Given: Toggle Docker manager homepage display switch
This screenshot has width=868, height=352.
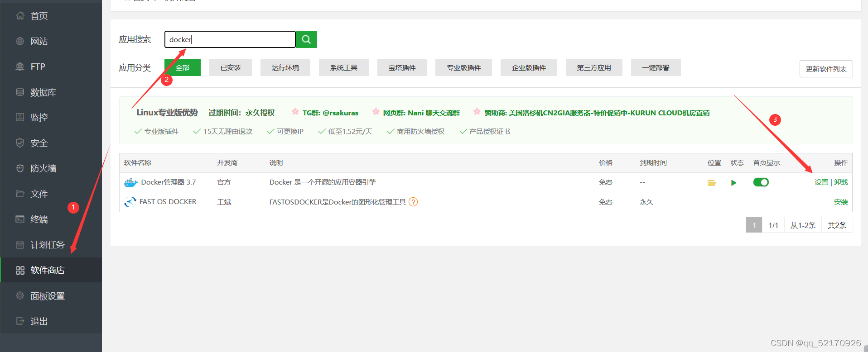Looking at the screenshot, I should point(761,182).
